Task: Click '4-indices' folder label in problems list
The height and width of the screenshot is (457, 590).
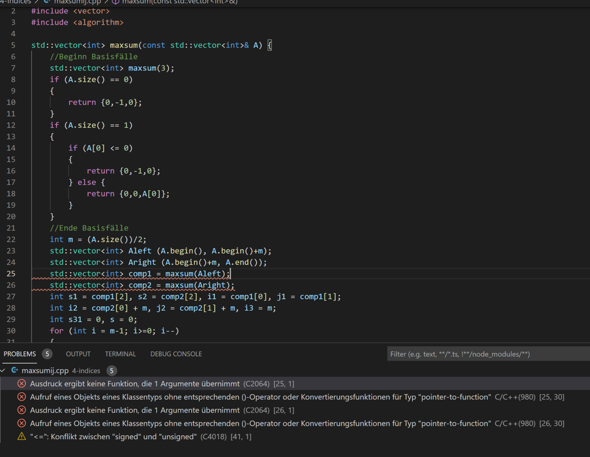Action: (86, 371)
